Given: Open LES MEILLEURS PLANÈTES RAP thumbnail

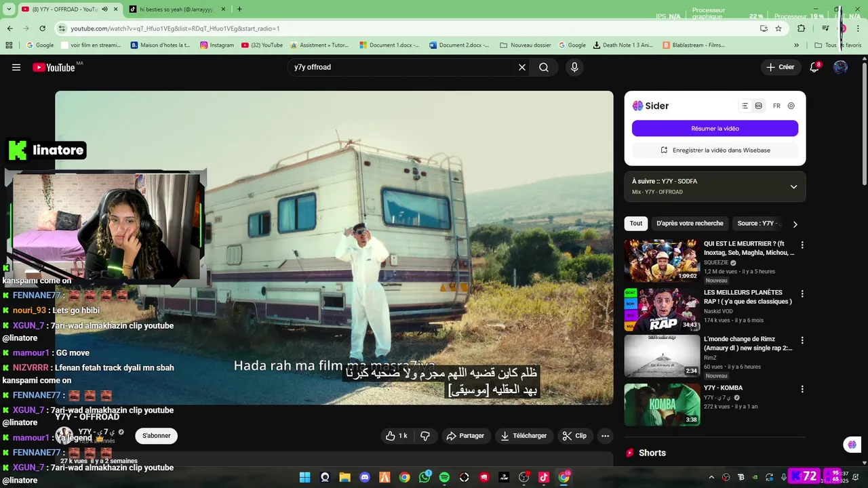Looking at the screenshot, I should pyautogui.click(x=662, y=309).
